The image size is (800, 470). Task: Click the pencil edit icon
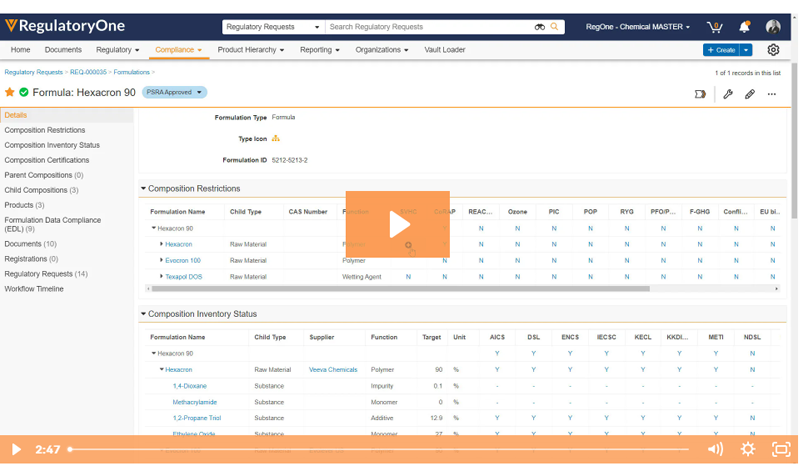tap(749, 94)
